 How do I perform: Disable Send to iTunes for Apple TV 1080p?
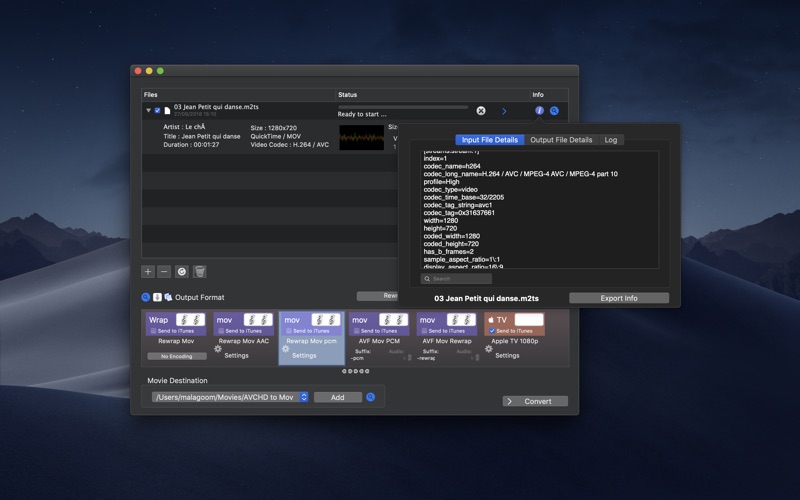(492, 331)
